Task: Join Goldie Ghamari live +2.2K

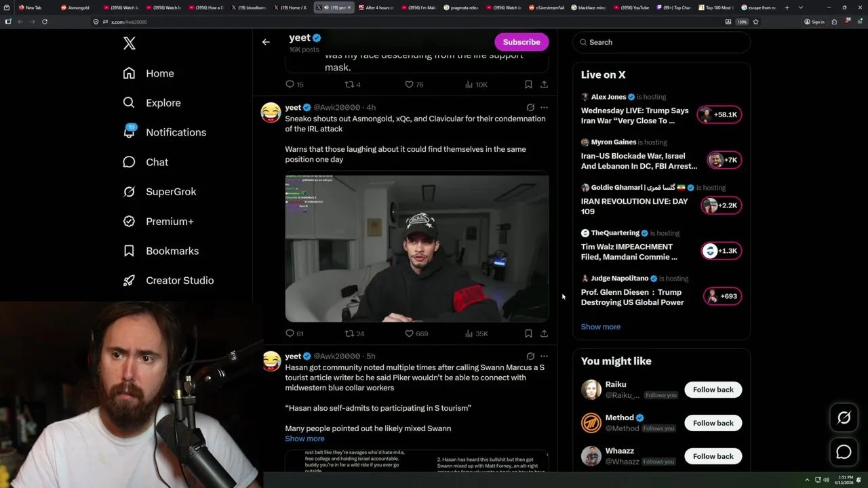Action: click(721, 205)
